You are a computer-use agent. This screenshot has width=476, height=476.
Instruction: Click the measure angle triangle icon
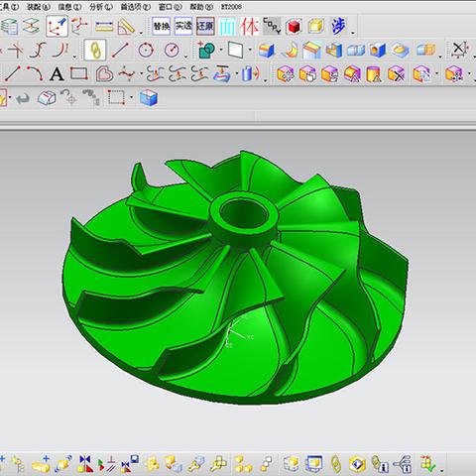[x=127, y=27]
